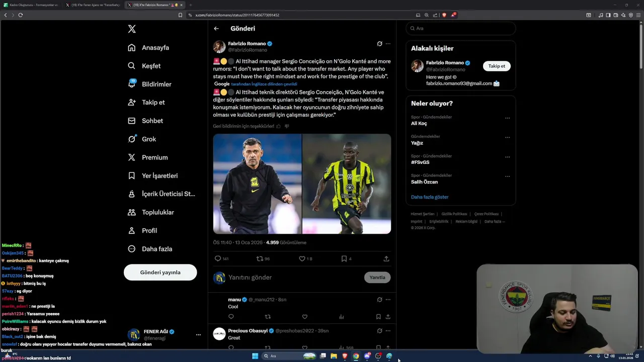Open Profil page
Screen dimensions: 644x362
coord(142,230)
